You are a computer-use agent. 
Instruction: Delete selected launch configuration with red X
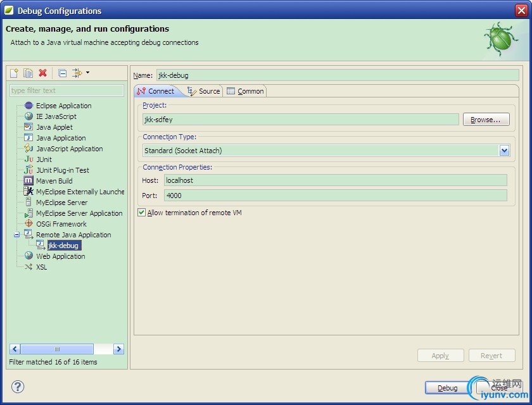point(43,73)
